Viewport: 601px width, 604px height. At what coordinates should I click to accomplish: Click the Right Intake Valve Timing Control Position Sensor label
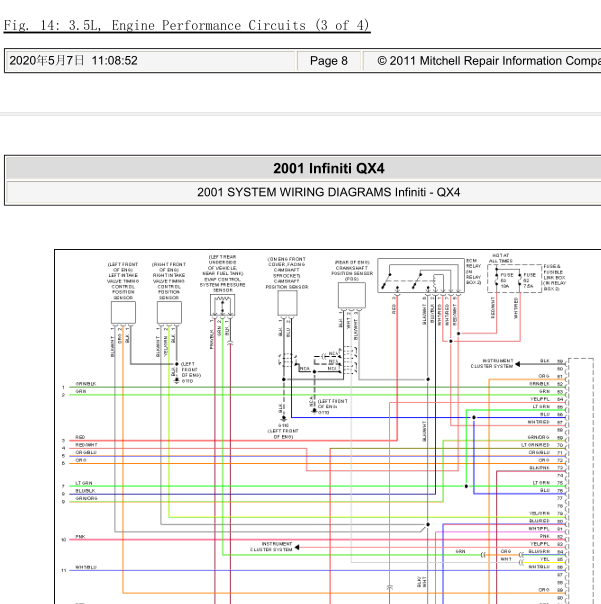tap(169, 281)
